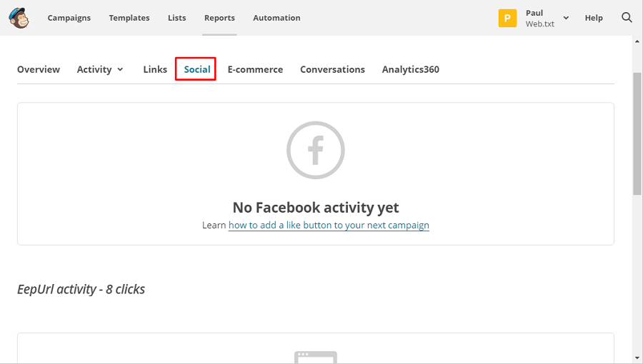Viewport: 643px width, 364px height.
Task: Click the 'Web.txt' account label
Action: 539,24
